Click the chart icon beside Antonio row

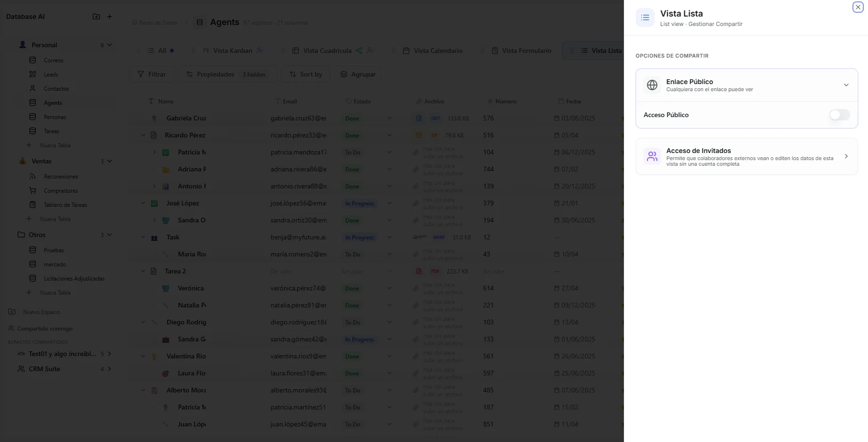(x=166, y=187)
